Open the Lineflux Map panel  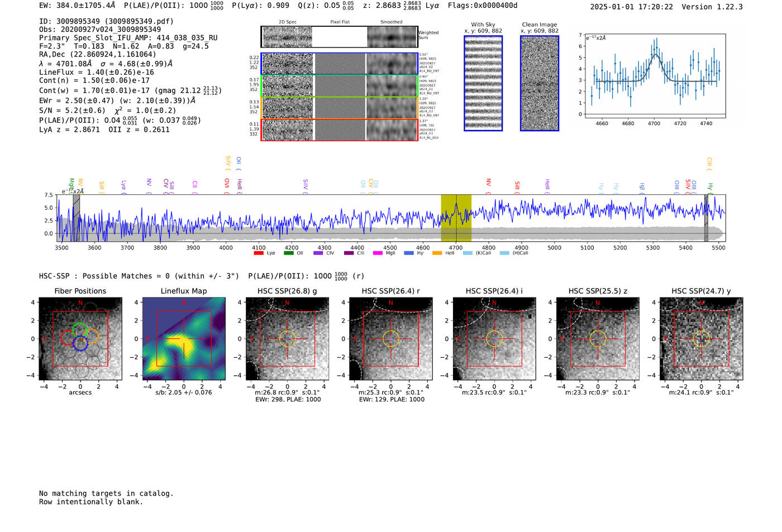coord(184,339)
